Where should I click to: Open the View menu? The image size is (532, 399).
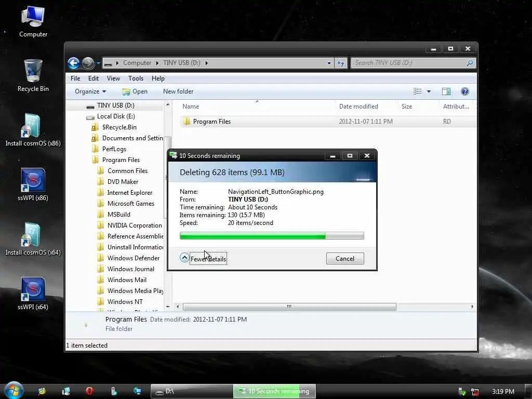point(113,78)
